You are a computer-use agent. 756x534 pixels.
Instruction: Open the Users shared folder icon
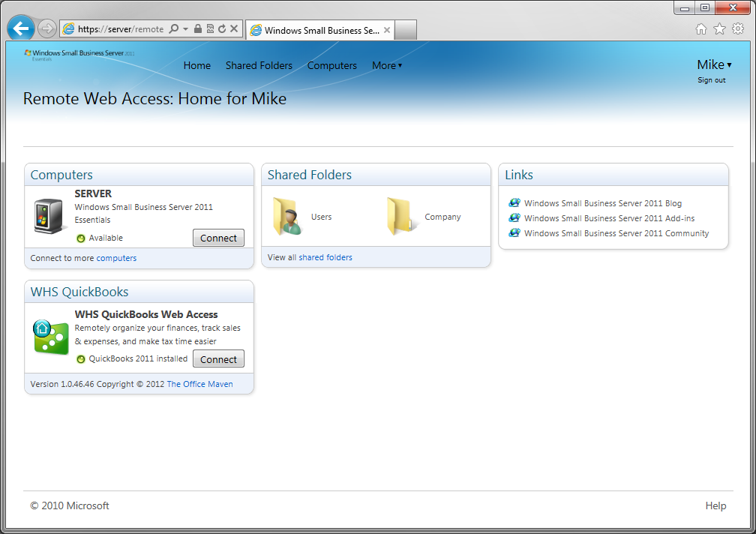(287, 217)
